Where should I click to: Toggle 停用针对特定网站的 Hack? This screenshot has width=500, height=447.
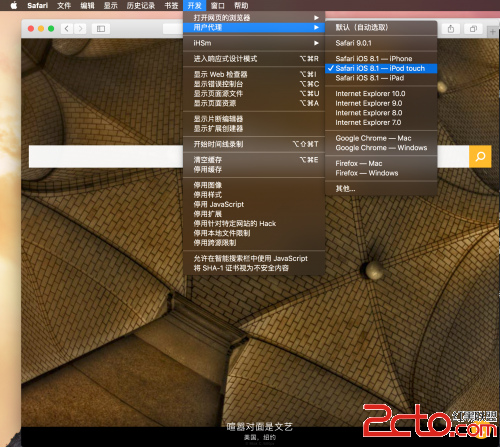tap(254, 224)
